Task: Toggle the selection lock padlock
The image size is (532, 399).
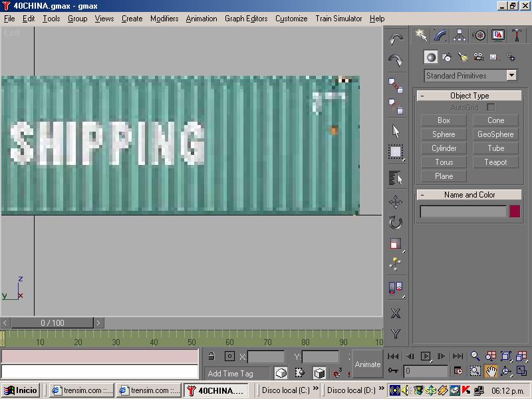Action: 211,356
